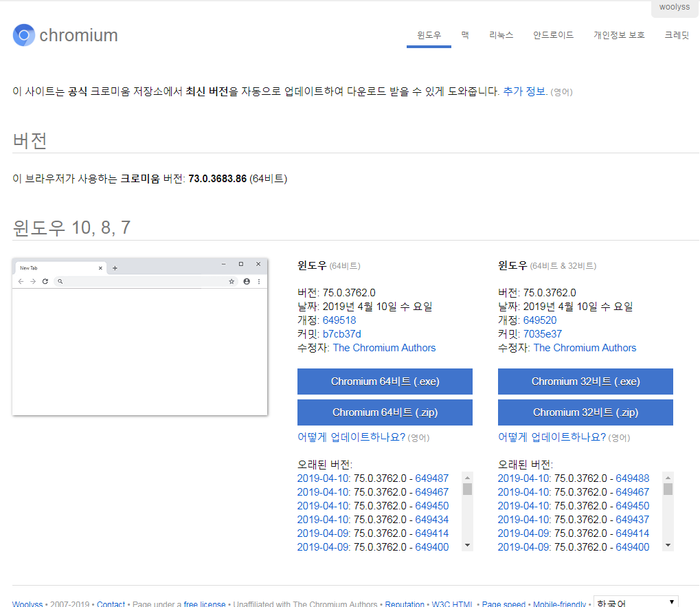Go to the 크레딧 tab
The width and height of the screenshot is (700, 607).
pyautogui.click(x=677, y=35)
